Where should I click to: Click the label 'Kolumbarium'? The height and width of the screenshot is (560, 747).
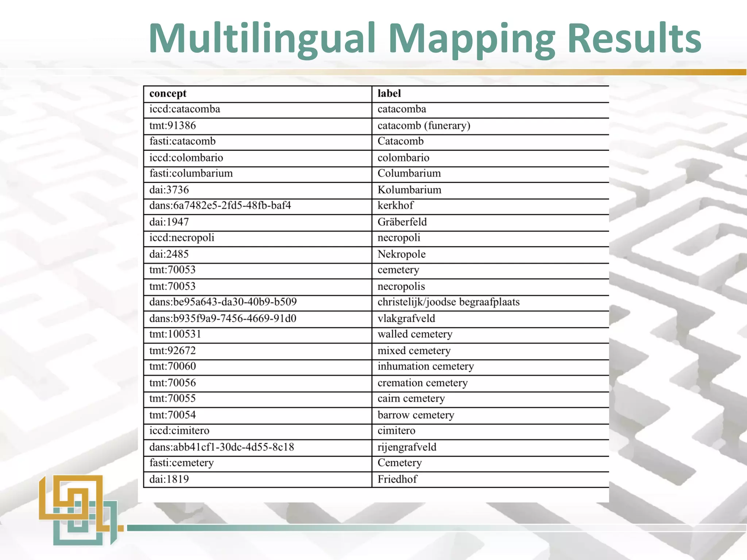[409, 190]
